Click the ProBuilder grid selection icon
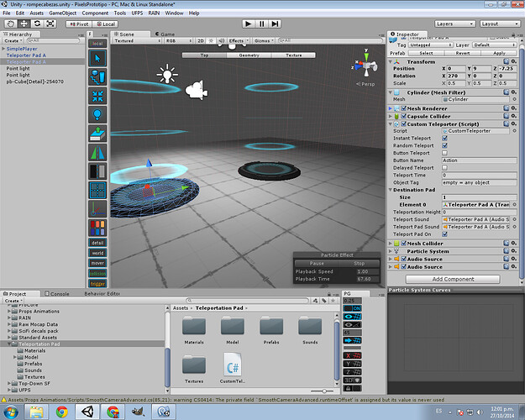This screenshot has height=420, width=525. click(97, 190)
